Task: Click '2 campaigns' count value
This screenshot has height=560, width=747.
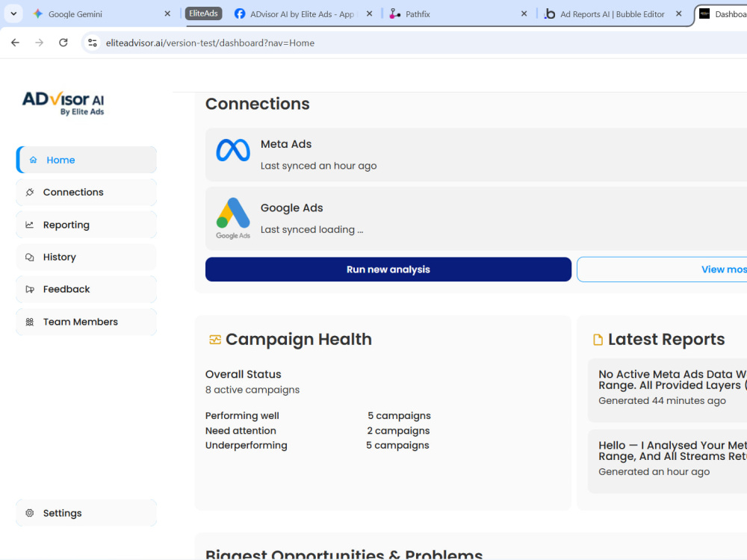Action: [x=398, y=431]
